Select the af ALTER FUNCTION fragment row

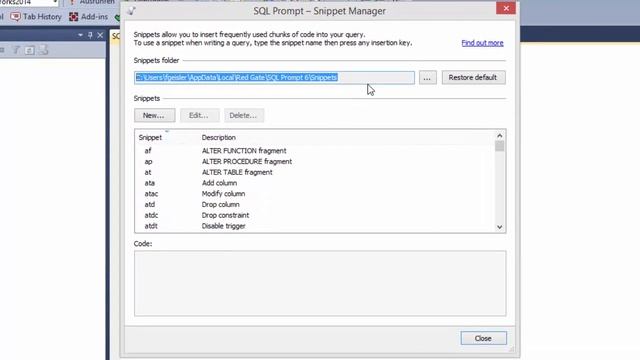[314, 151]
